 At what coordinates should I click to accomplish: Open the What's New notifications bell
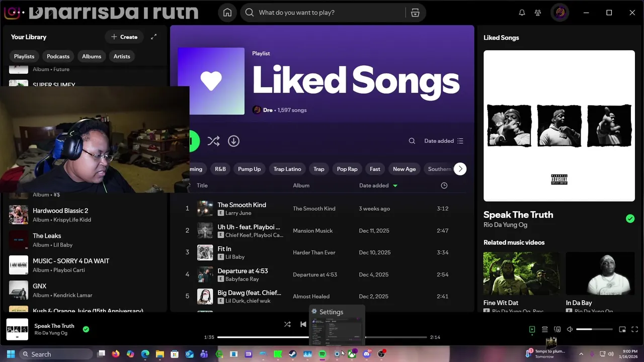click(x=522, y=13)
